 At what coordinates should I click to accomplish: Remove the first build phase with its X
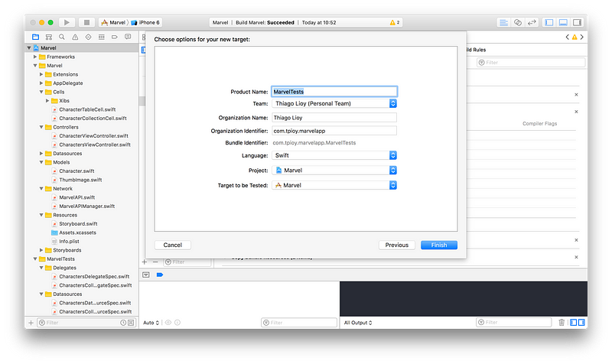pos(576,95)
